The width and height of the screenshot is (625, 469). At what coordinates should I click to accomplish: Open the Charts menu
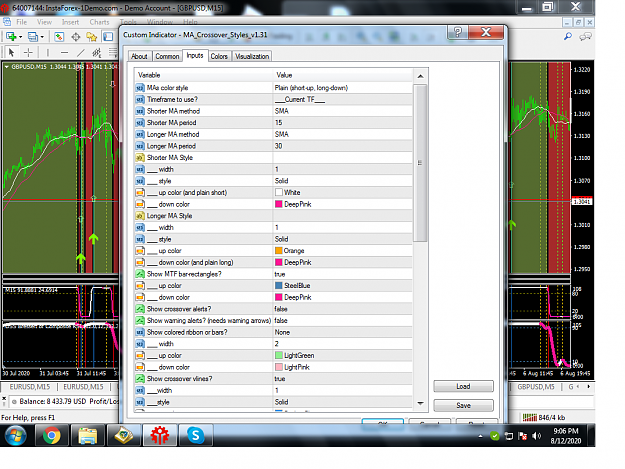point(99,22)
